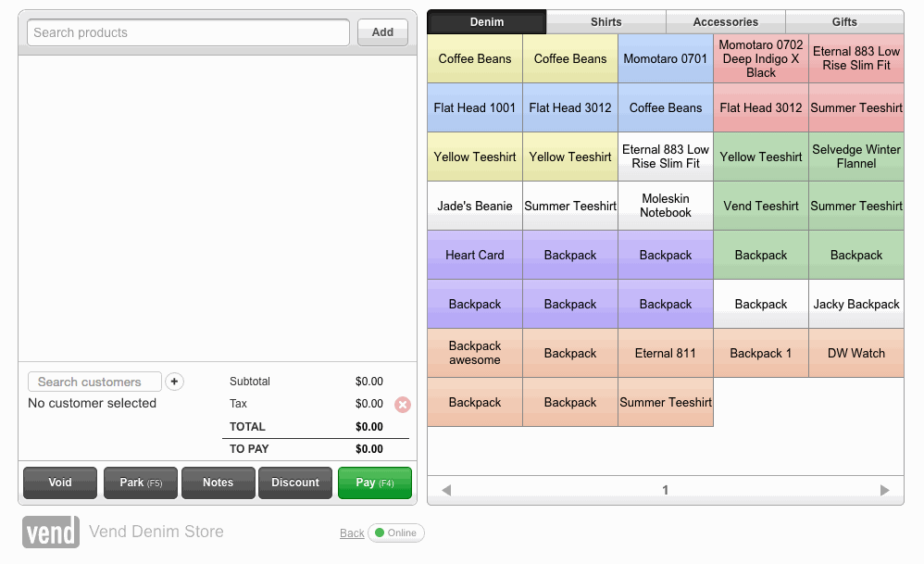Focus the Search customers field

coord(94,382)
